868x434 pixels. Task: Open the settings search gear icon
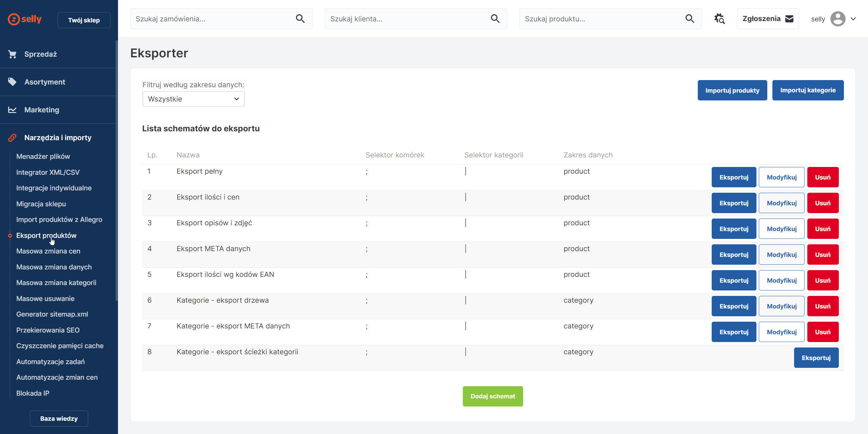click(x=719, y=19)
